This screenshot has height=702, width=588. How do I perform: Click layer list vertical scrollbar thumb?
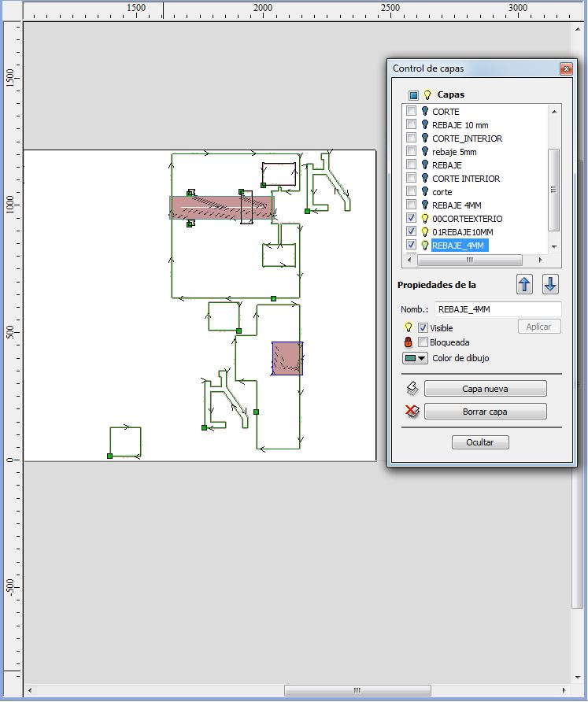pos(554,190)
